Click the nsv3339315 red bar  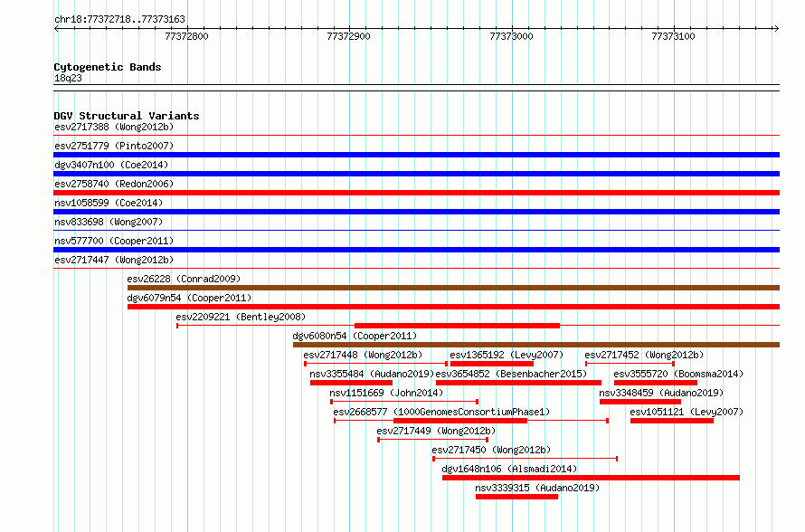pos(517,497)
